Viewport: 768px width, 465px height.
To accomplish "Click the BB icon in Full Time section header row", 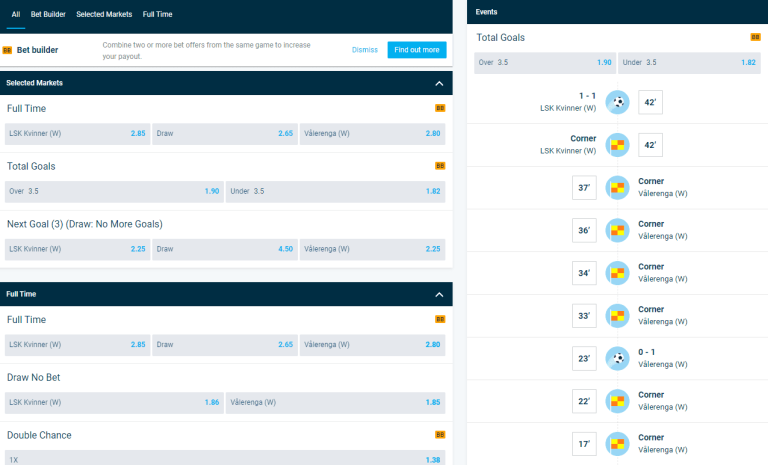I will click(440, 319).
